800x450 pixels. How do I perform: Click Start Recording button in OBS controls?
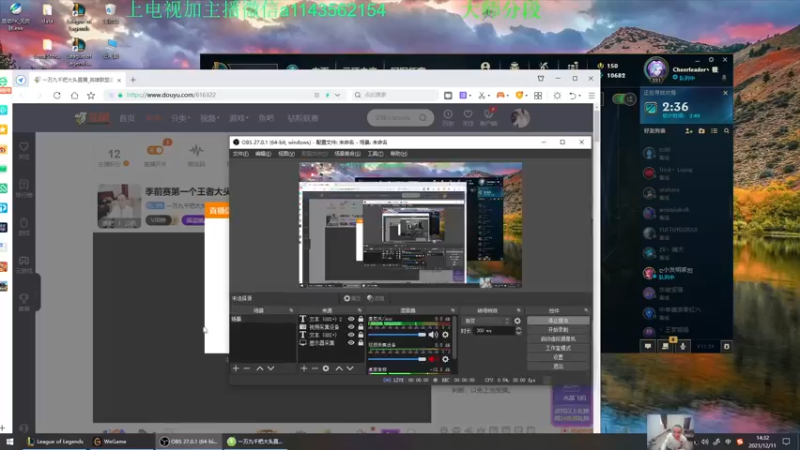pyautogui.click(x=558, y=330)
